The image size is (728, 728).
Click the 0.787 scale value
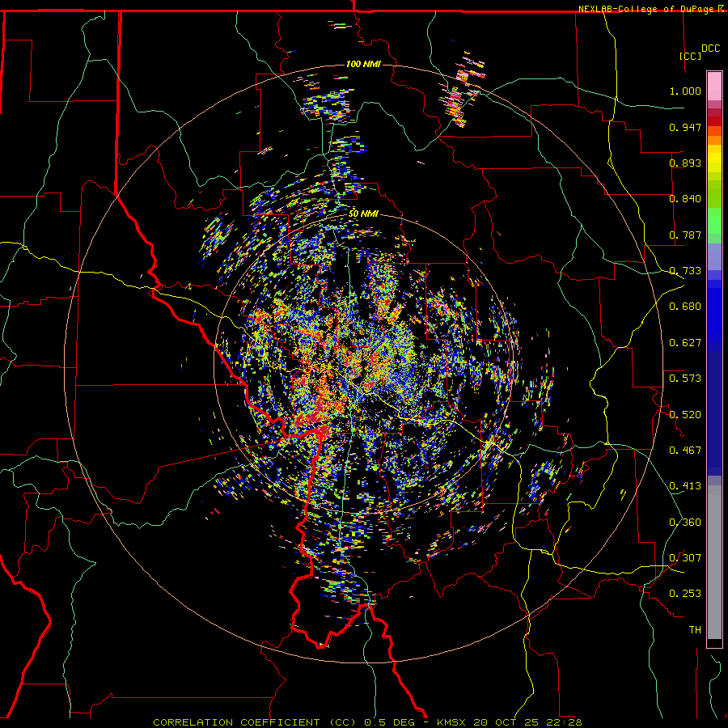(x=685, y=235)
